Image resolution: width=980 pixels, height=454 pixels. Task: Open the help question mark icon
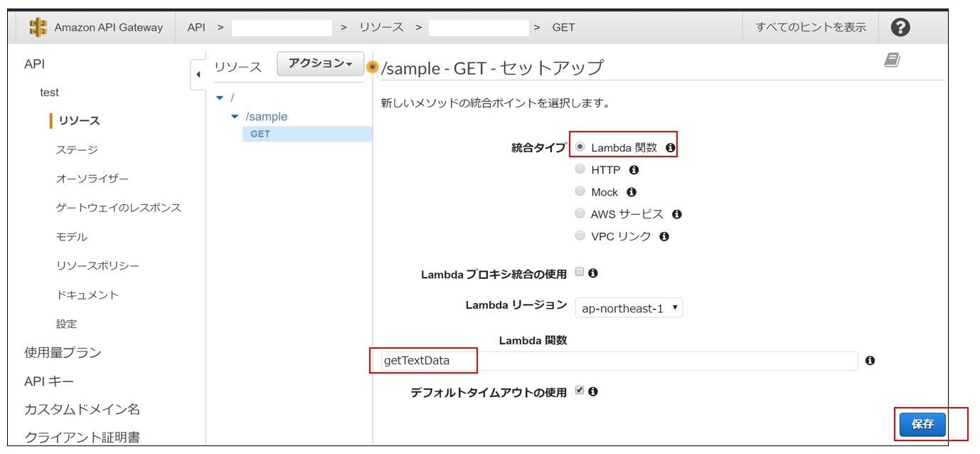[x=900, y=27]
